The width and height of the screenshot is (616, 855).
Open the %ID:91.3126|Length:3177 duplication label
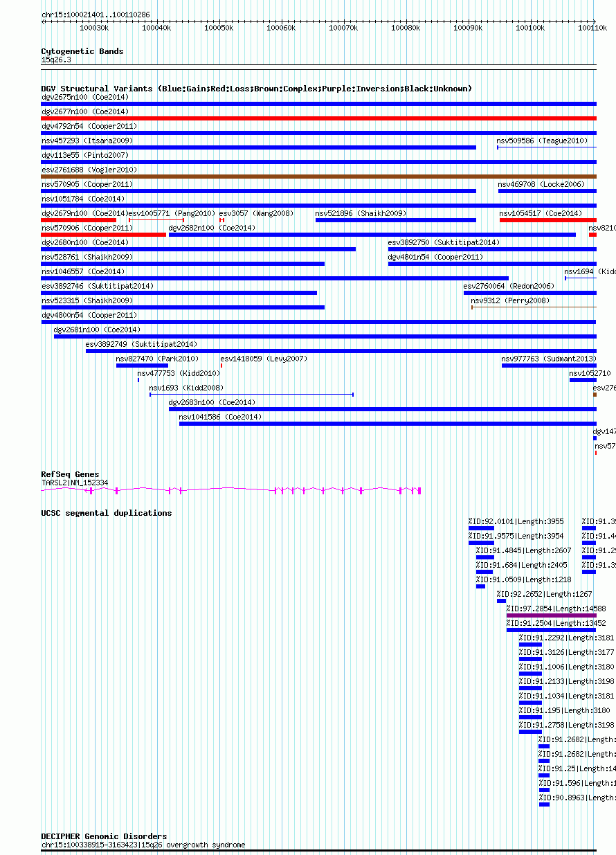[567, 652]
